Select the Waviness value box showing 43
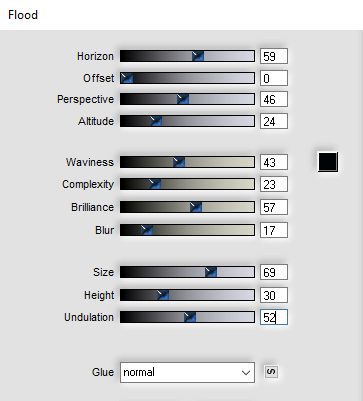Viewport: 363px width, 401px height. point(274,162)
